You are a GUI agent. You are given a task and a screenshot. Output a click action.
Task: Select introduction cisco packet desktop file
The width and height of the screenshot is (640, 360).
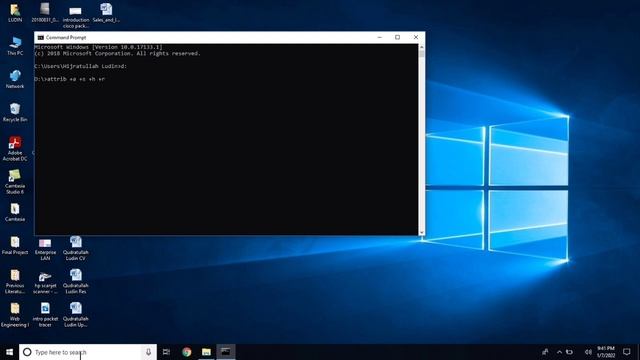tap(76, 16)
